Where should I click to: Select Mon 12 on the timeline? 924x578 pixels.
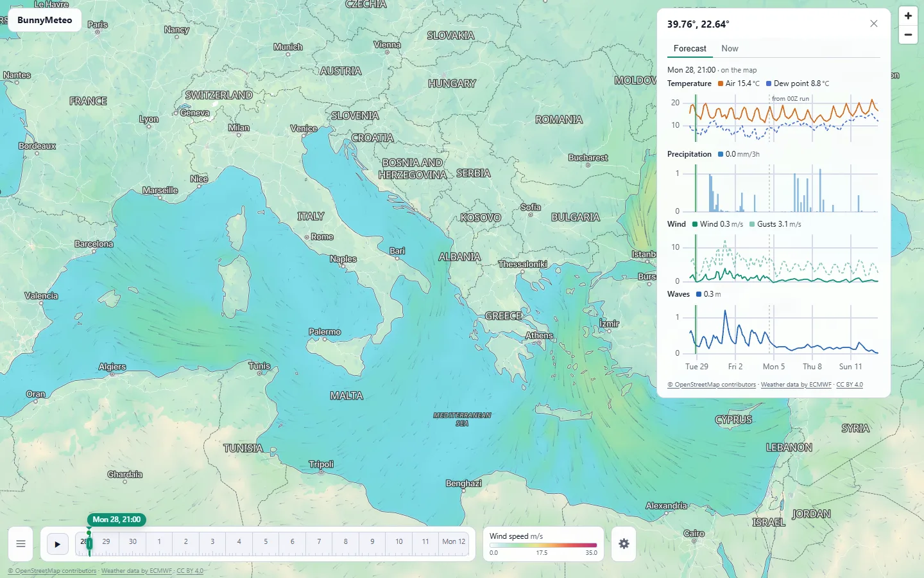pos(454,542)
